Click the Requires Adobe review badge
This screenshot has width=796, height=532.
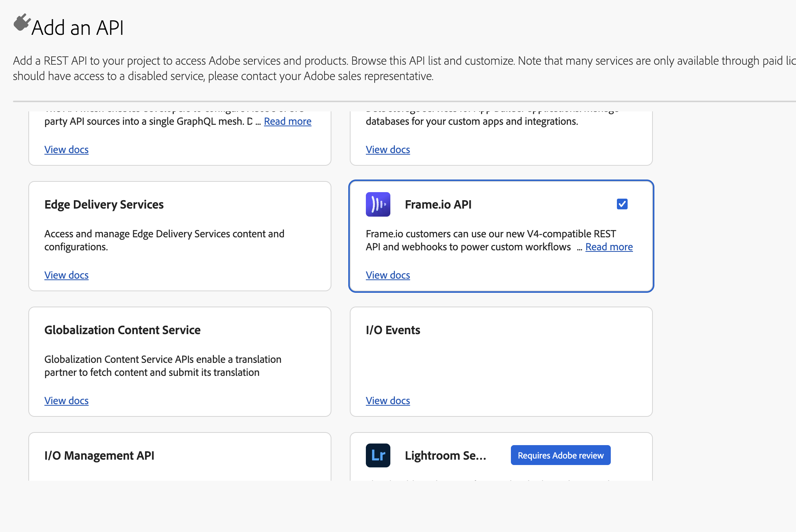point(561,455)
